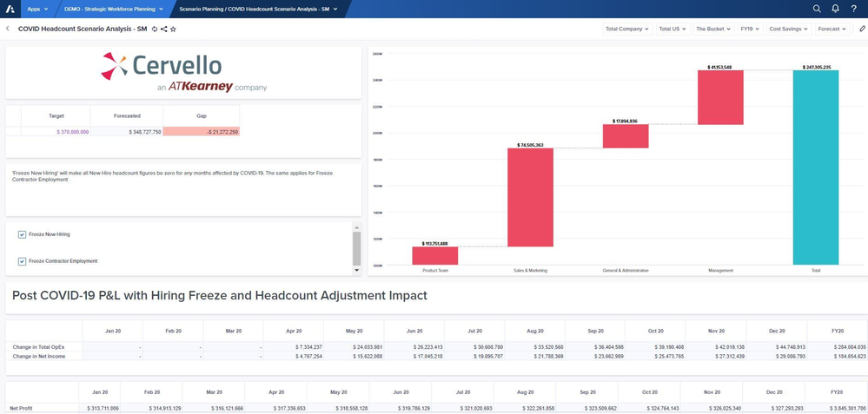Click the refresh icon next to title
Viewport: 868px width, 414px height.
tap(155, 29)
